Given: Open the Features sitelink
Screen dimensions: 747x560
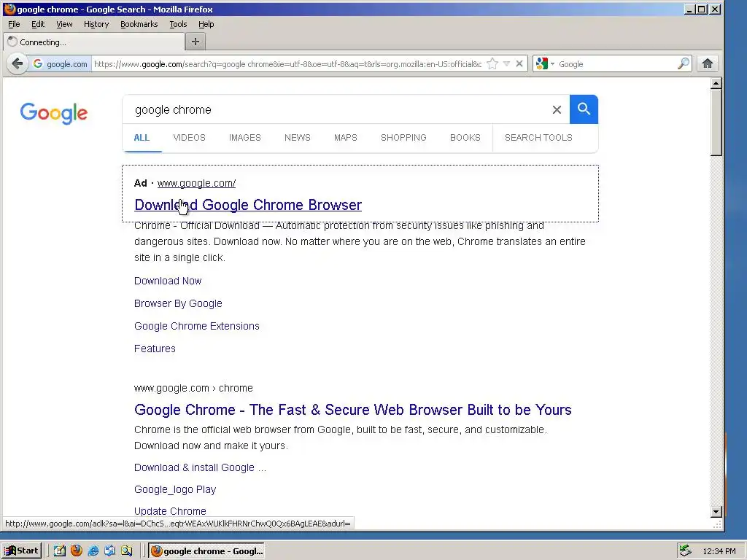Looking at the screenshot, I should click(x=155, y=349).
